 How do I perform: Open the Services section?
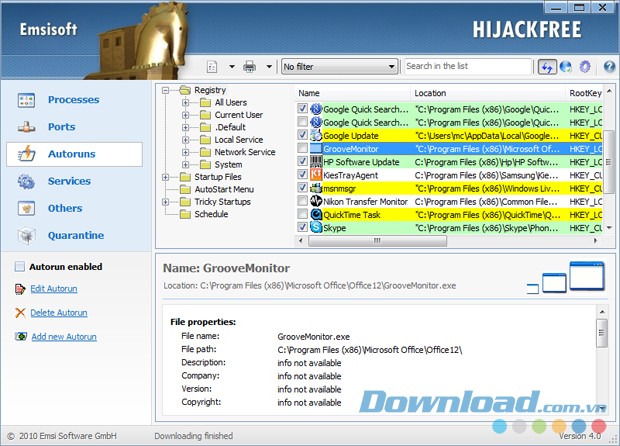click(69, 181)
